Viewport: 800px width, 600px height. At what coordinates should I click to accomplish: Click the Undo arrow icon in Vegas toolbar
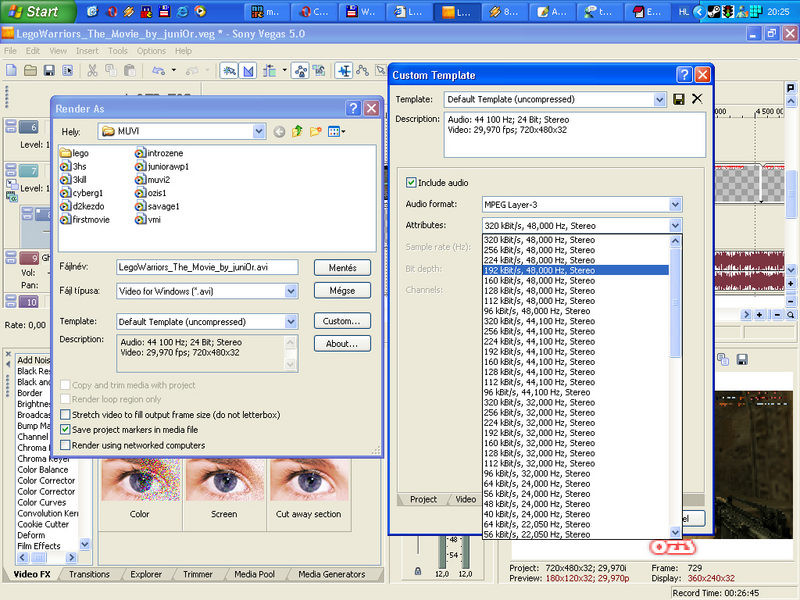[x=159, y=70]
